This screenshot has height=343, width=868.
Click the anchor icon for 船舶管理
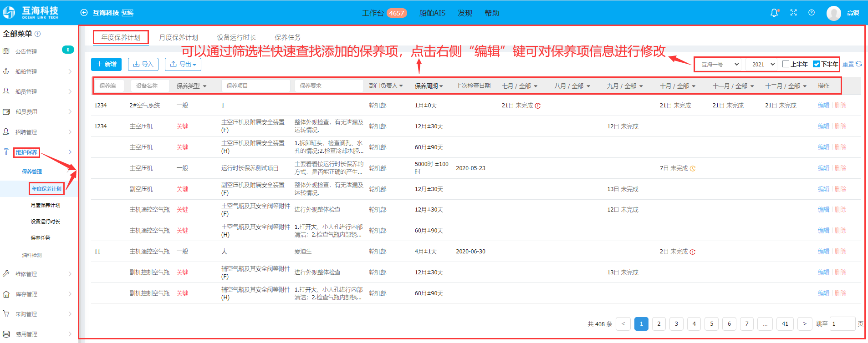click(6, 71)
